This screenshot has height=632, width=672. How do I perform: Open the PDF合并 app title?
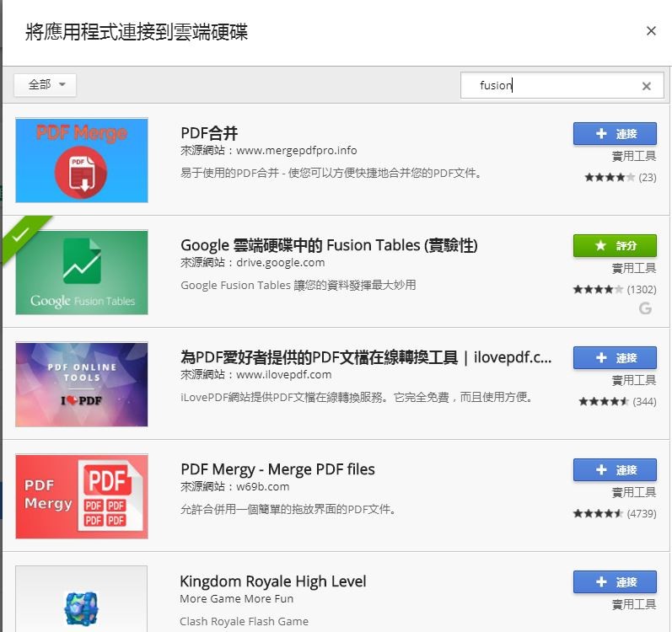tap(209, 133)
